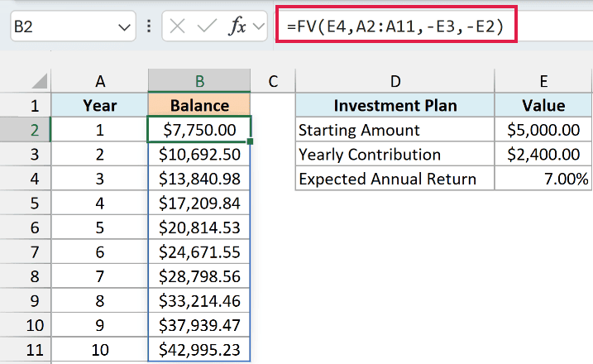Click the Starting Amount label cell
The width and height of the screenshot is (593, 364).
click(395, 130)
